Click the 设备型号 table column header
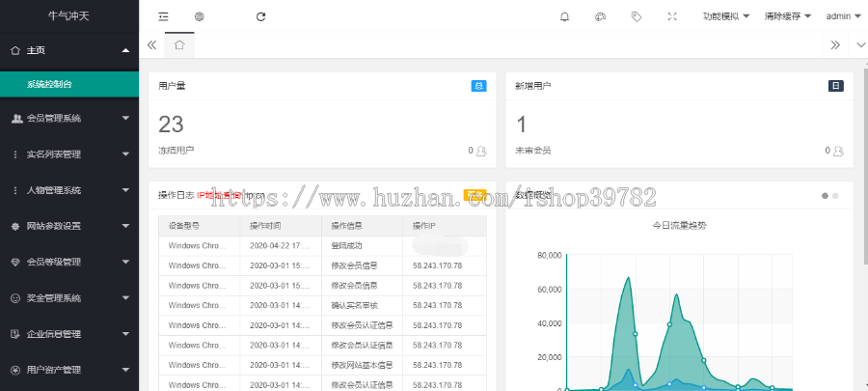This screenshot has height=391, width=868. coord(184,226)
